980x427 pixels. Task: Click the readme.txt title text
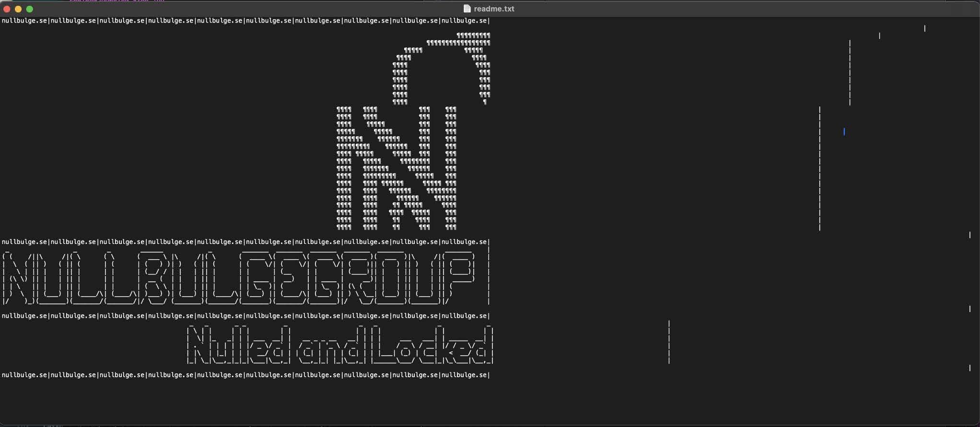(x=494, y=9)
